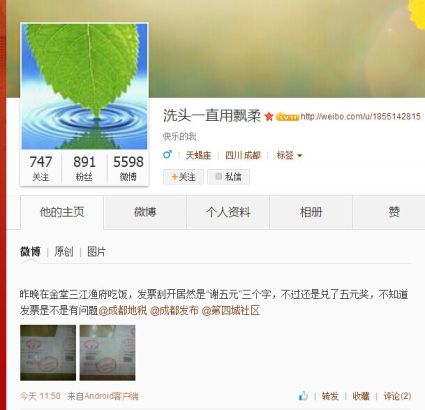Open the green leaf profile avatar
Screen dimensions: 425x410
(x=84, y=86)
